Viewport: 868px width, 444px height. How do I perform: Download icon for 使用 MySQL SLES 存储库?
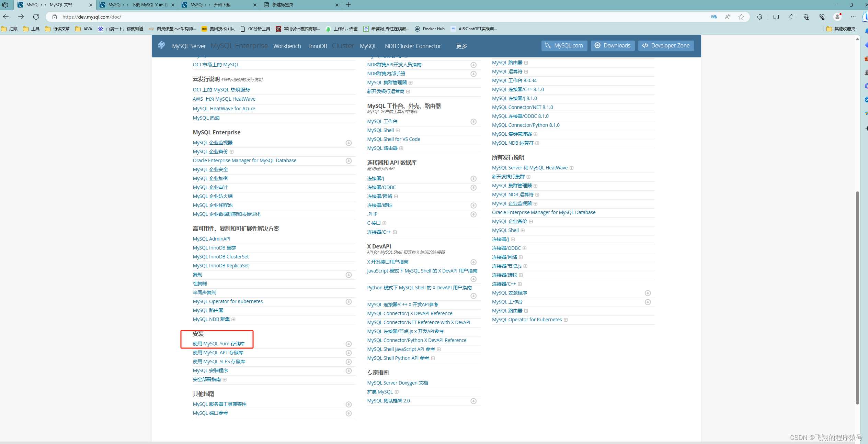coord(349,362)
